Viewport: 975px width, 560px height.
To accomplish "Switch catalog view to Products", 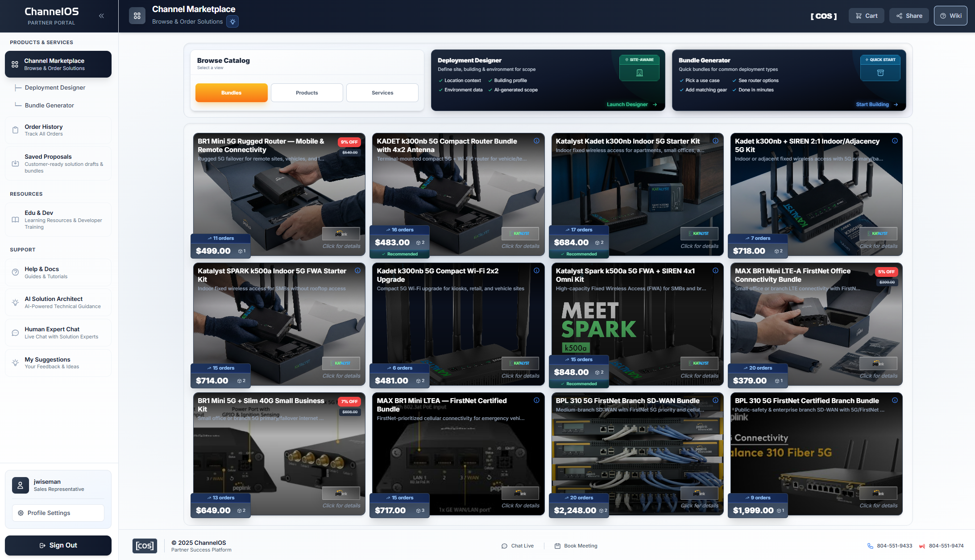I will pos(307,92).
